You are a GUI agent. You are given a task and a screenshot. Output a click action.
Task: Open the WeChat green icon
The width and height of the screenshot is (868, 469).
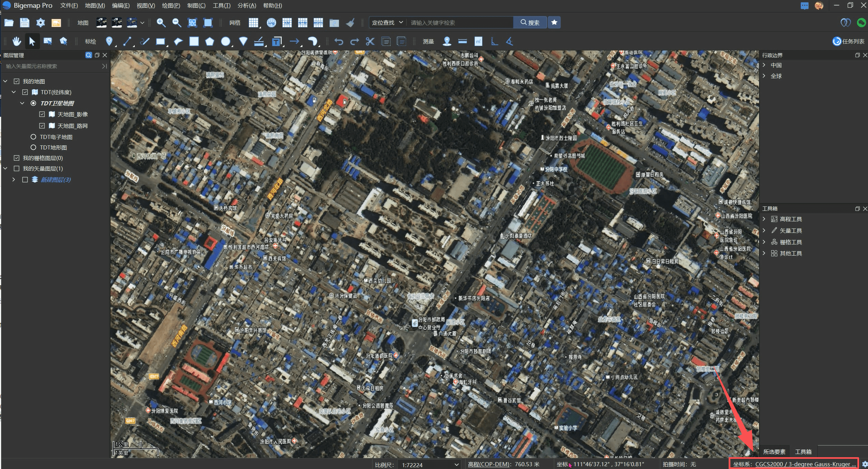tap(861, 23)
